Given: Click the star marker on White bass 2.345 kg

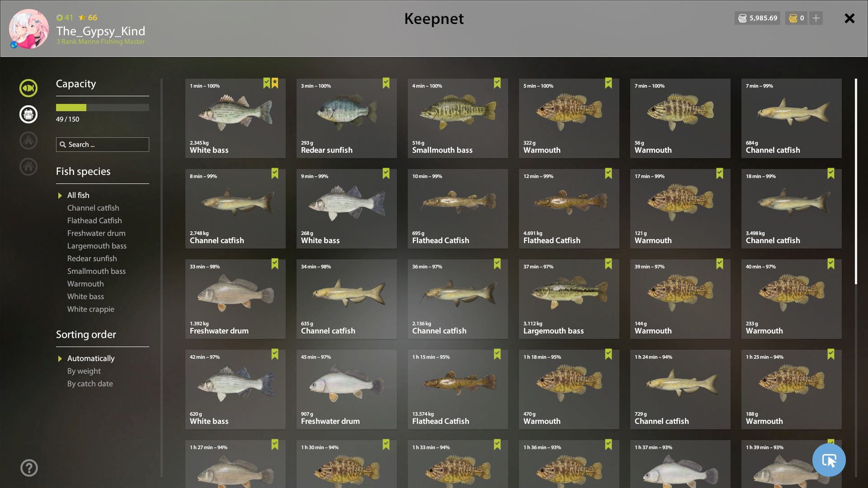Looking at the screenshot, I should click(x=275, y=83).
